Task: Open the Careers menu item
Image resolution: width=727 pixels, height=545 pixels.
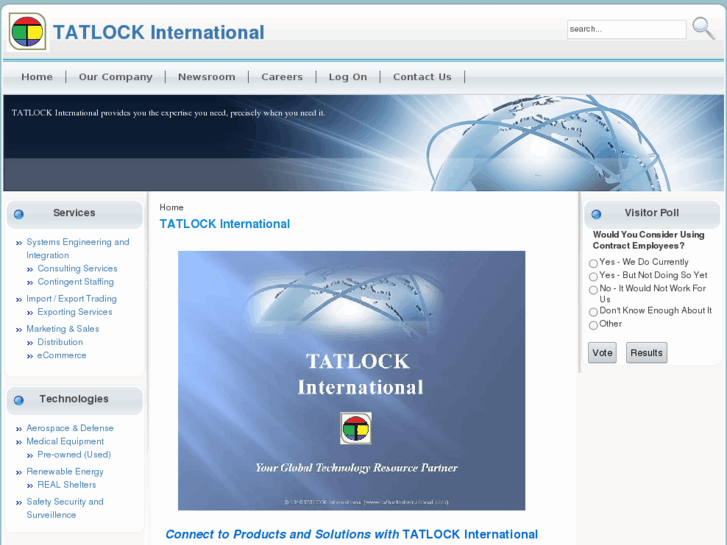Action: coord(282,77)
